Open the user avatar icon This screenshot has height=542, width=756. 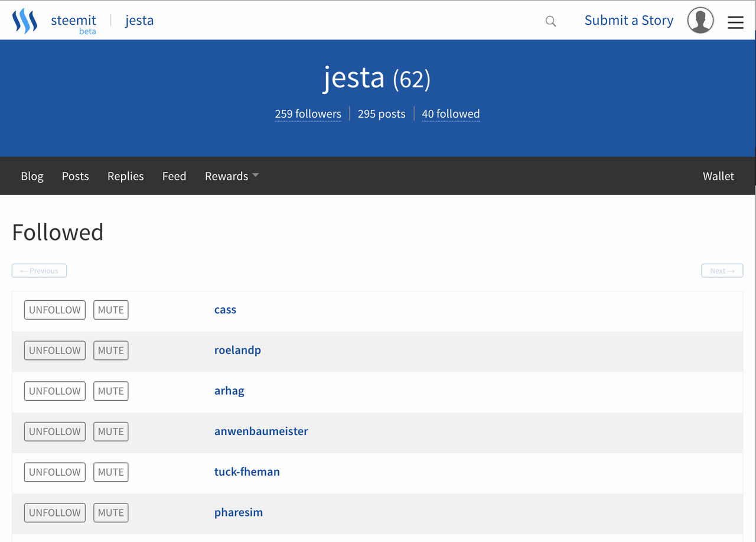click(700, 21)
